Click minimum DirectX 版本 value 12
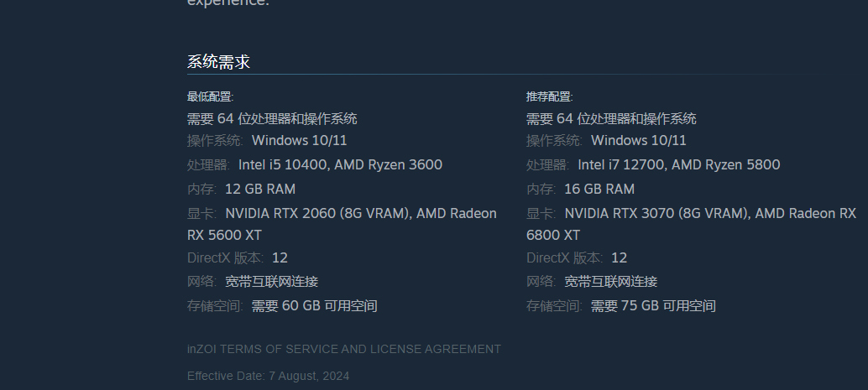 point(280,257)
